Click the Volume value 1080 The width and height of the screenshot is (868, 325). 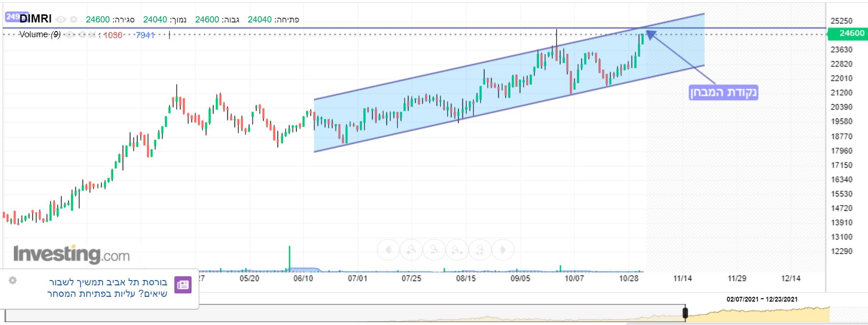(113, 35)
